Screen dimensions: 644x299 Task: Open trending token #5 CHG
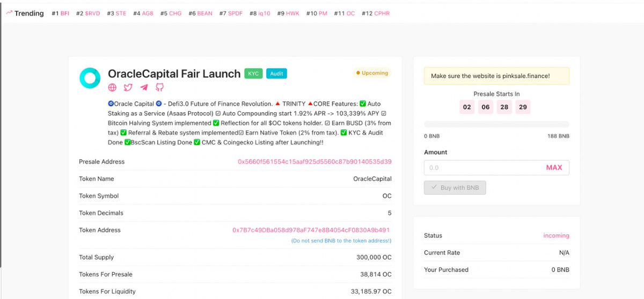(x=171, y=13)
